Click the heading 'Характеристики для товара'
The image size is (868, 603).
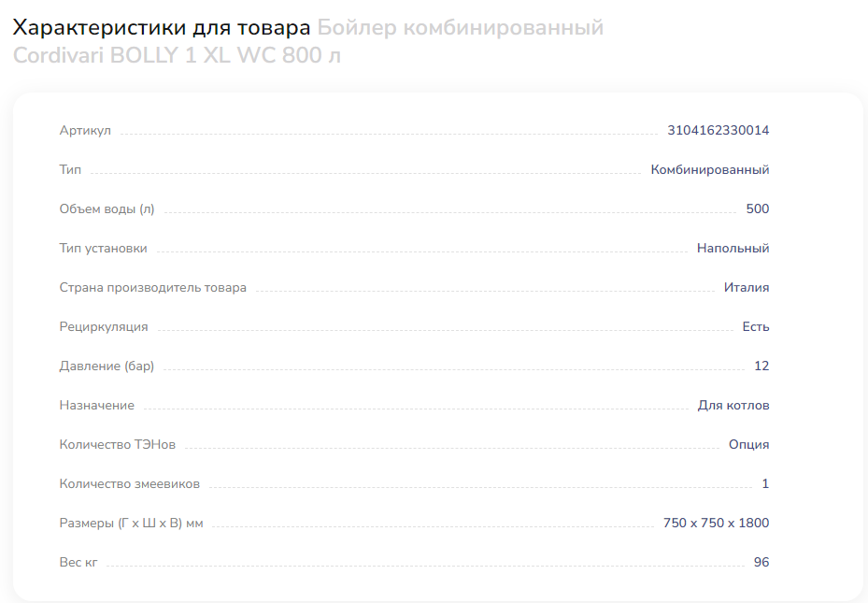(x=161, y=28)
